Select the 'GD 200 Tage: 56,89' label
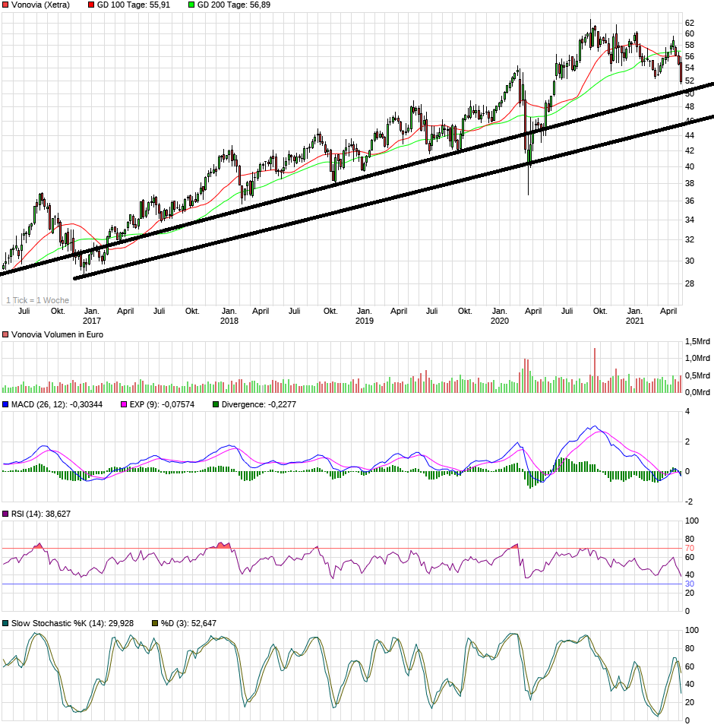Screen dimensions: 714x728 pyautogui.click(x=234, y=5)
